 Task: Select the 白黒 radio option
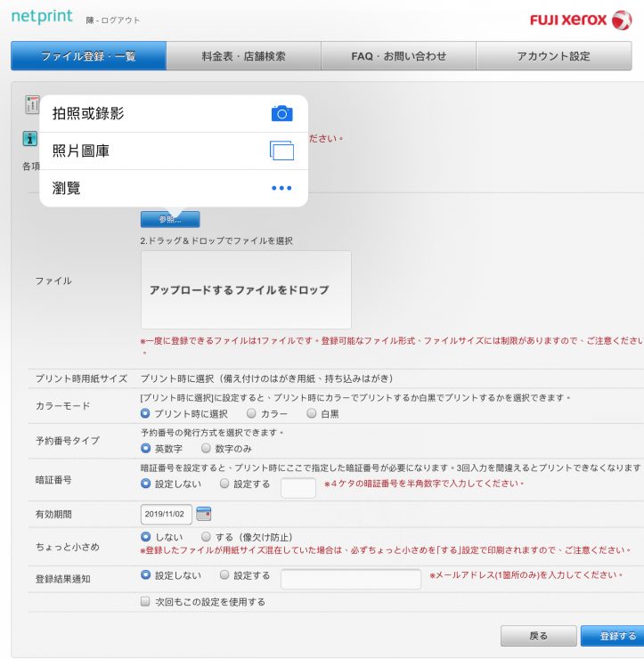tap(311, 414)
